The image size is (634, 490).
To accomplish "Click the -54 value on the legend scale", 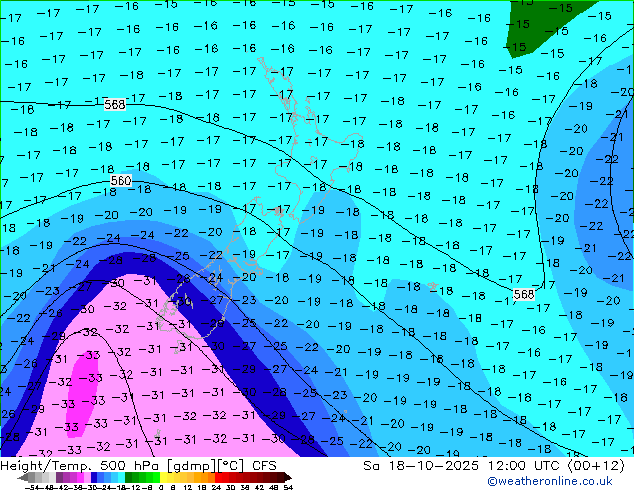I will pyautogui.click(x=32, y=487).
